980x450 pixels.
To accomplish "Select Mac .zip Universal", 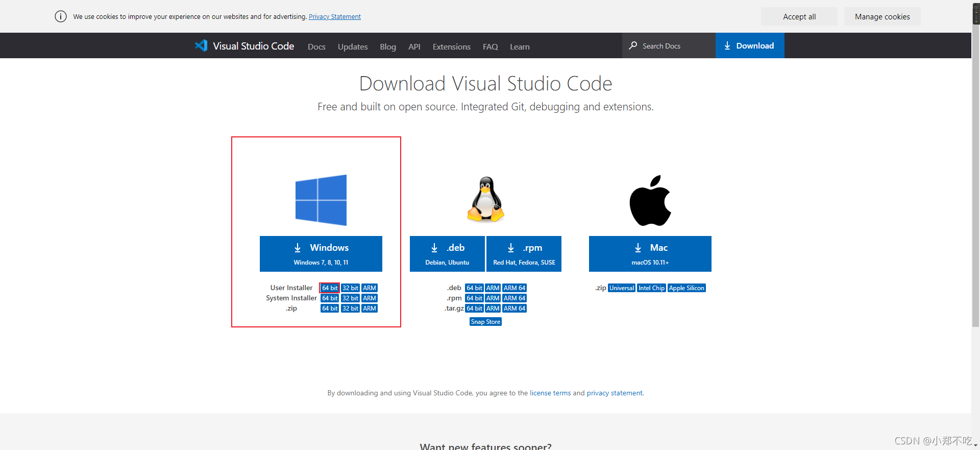I will [622, 288].
